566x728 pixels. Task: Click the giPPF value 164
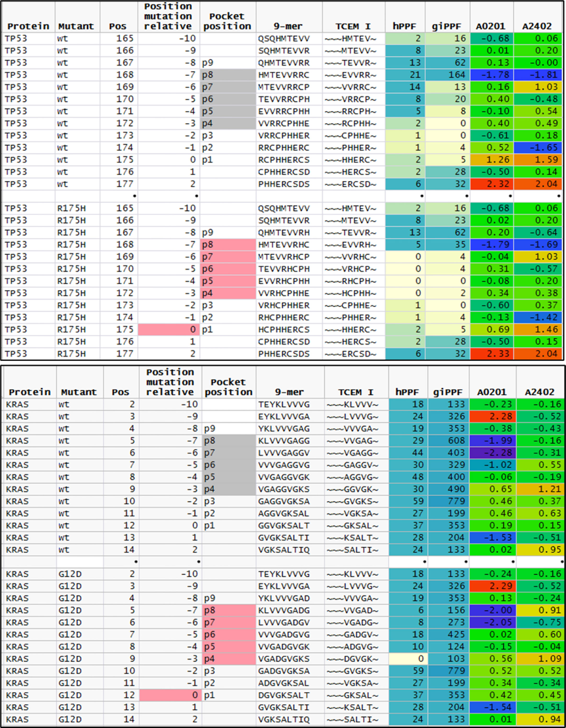(x=447, y=75)
